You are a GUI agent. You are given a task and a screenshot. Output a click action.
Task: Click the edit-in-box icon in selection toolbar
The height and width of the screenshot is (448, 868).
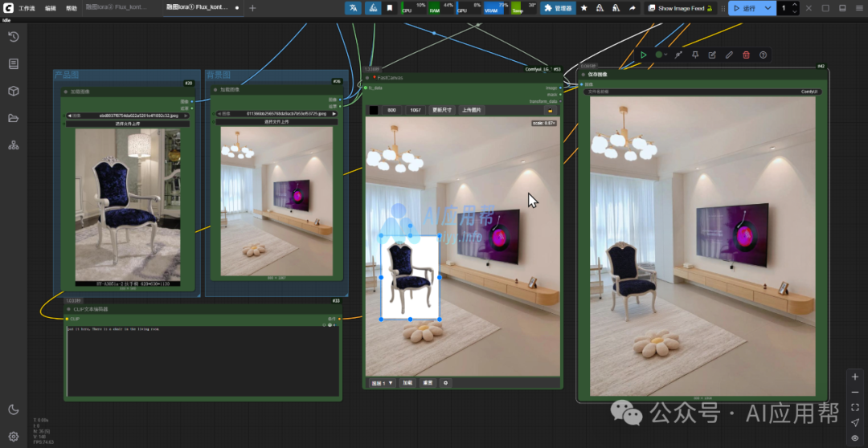[x=712, y=55]
